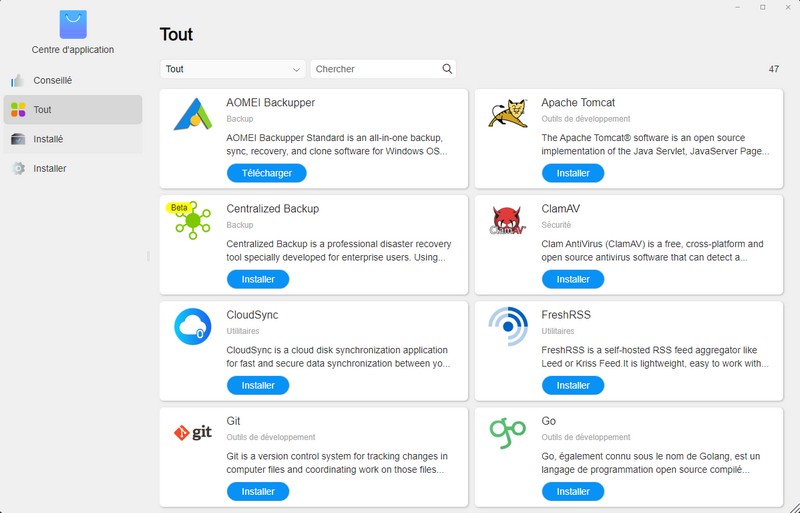Click the Apache Tomcat title
The height and width of the screenshot is (513, 800).
click(578, 103)
